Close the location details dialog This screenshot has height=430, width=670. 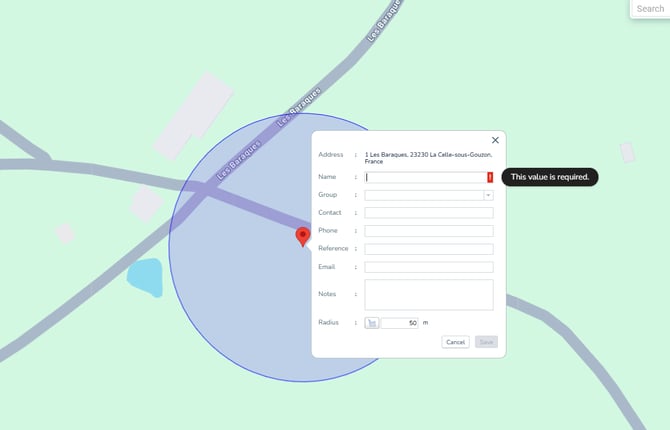(495, 140)
